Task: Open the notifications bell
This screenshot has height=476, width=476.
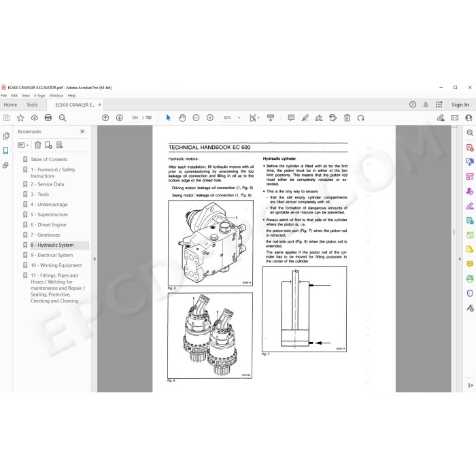Action: click(426, 105)
